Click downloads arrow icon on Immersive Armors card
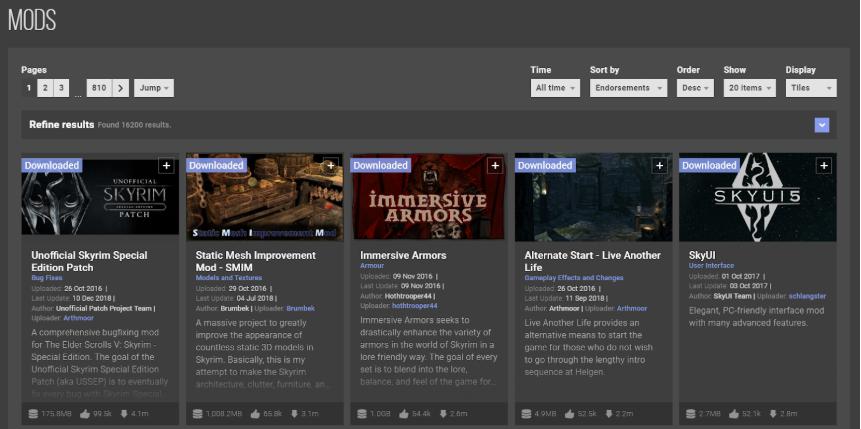This screenshot has height=429, width=861. click(x=443, y=414)
